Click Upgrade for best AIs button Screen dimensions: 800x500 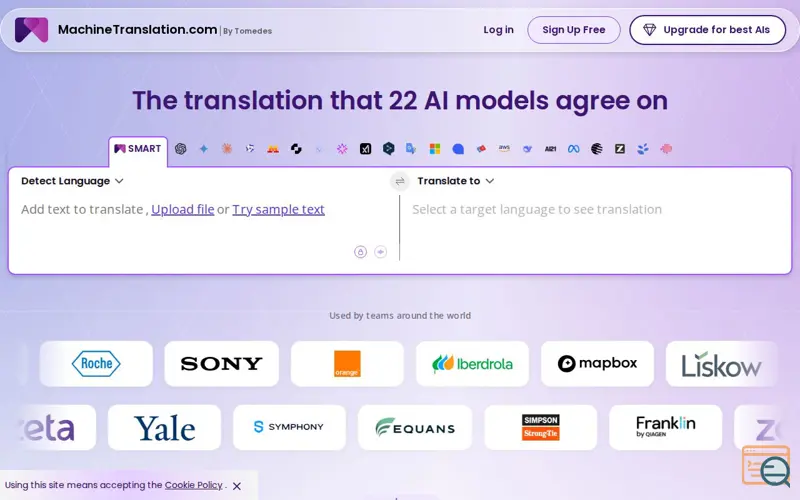pyautogui.click(x=708, y=30)
